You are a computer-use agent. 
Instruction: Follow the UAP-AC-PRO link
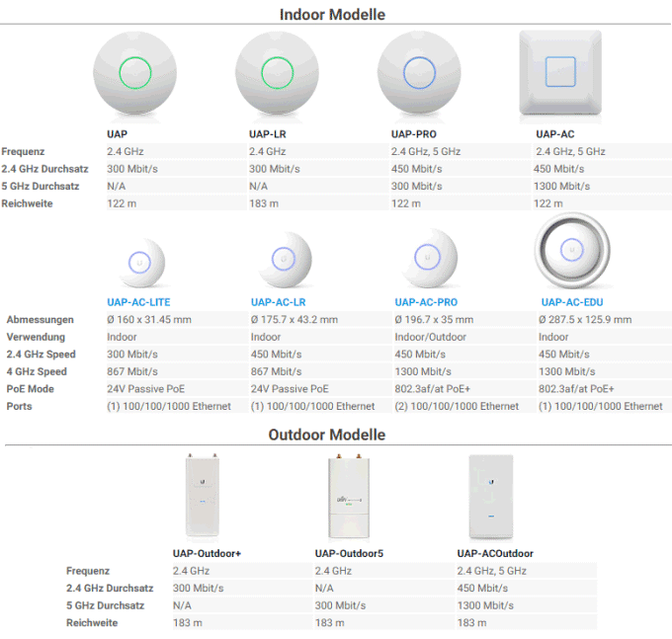426,302
